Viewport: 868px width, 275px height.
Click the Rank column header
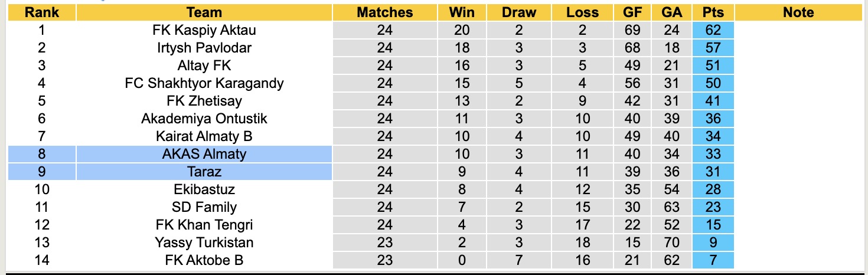[41, 12]
